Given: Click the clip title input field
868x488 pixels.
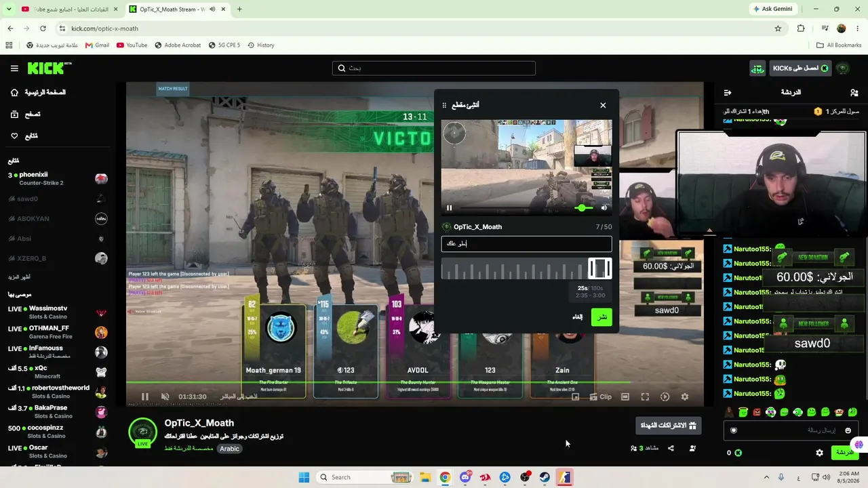Looking at the screenshot, I should 526,244.
